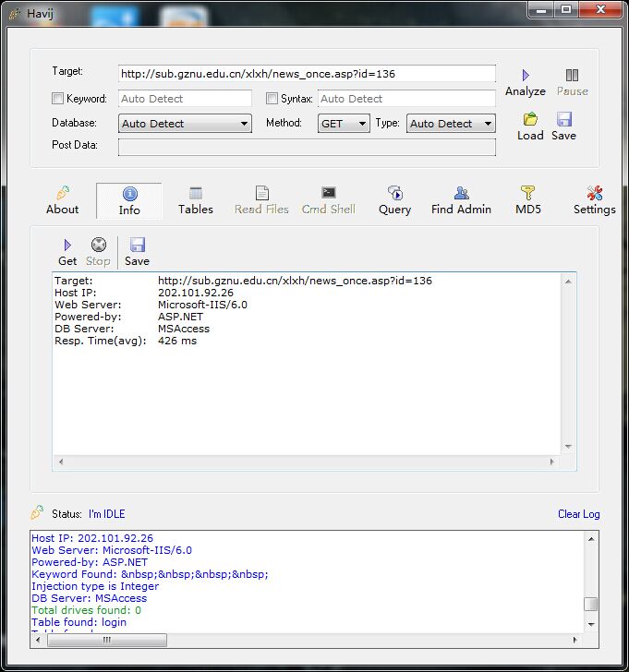
Task: Click log scroll up arrow
Action: coord(591,539)
